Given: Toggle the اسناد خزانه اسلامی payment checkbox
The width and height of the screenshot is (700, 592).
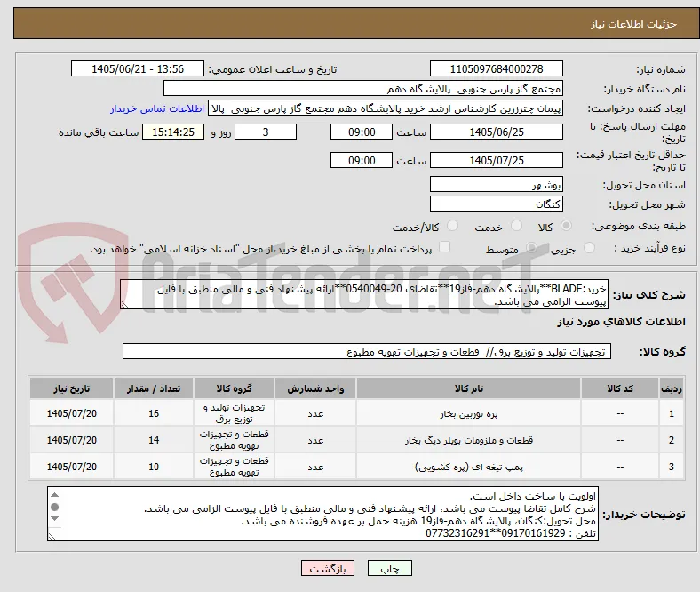Looking at the screenshot, I should point(444,247).
